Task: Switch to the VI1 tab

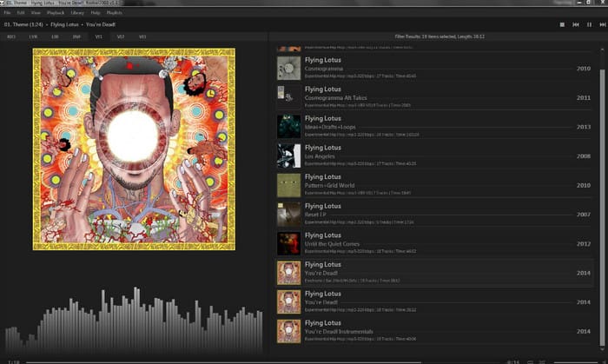Action: click(98, 36)
